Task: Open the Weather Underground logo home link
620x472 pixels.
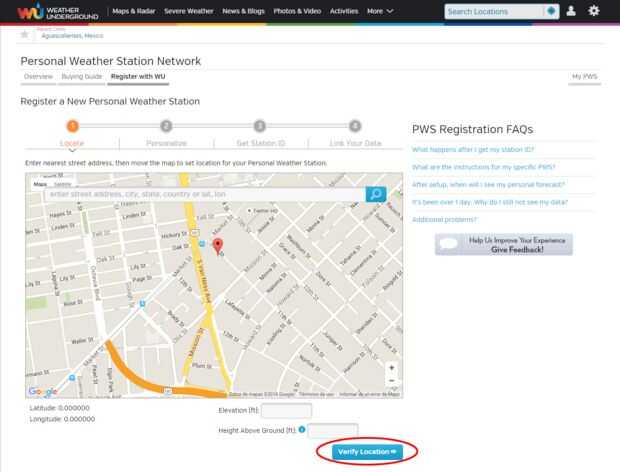Action: pyautogui.click(x=58, y=11)
